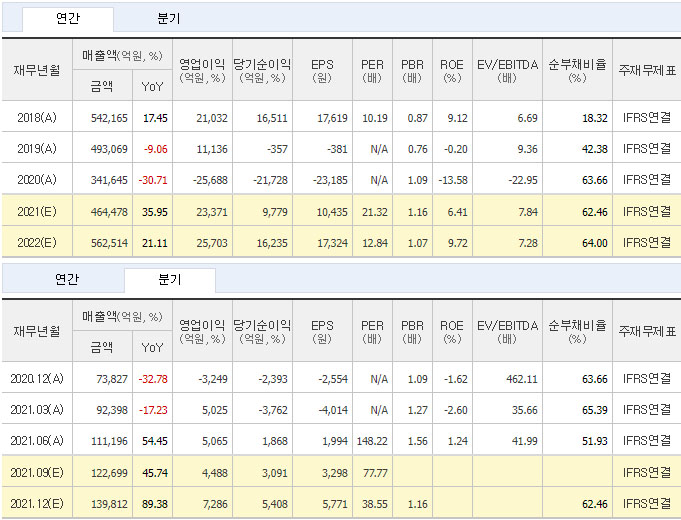The height and width of the screenshot is (520, 681).
Task: Click revenue value 542,165
Action: click(109, 118)
